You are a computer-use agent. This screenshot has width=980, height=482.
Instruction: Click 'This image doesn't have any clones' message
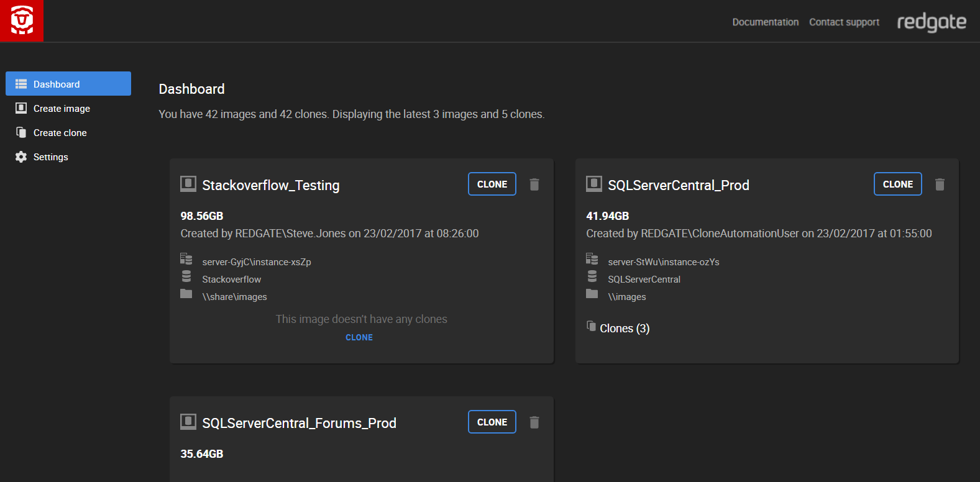coord(362,319)
